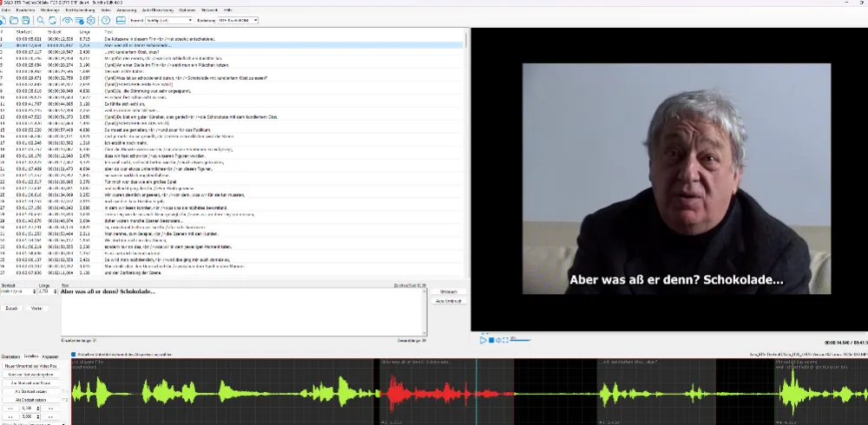Open the Format dropdown
The width and height of the screenshot is (868, 425).
click(x=169, y=21)
